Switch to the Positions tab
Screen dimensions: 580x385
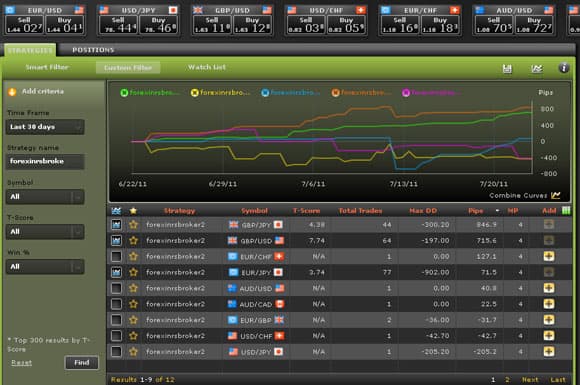click(x=93, y=50)
